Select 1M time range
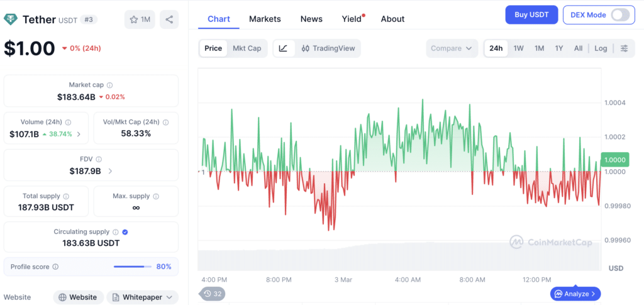Image resolution: width=644 pixels, height=305 pixels. 539,48
